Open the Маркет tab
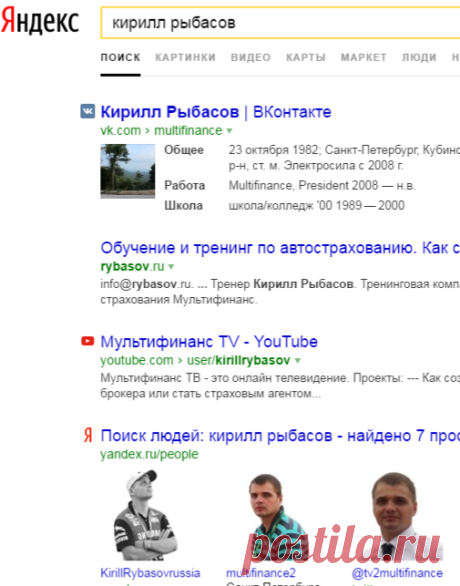Viewport: 460px width, 586px height. [x=364, y=58]
